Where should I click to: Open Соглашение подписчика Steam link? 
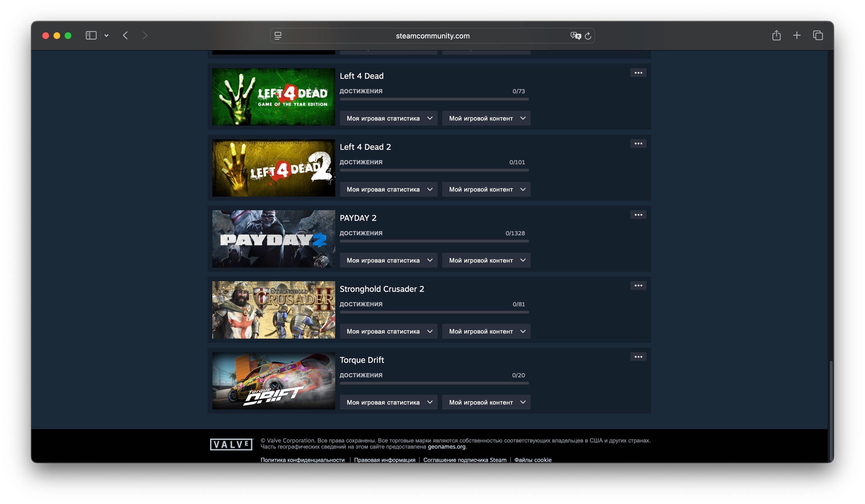coord(465,460)
